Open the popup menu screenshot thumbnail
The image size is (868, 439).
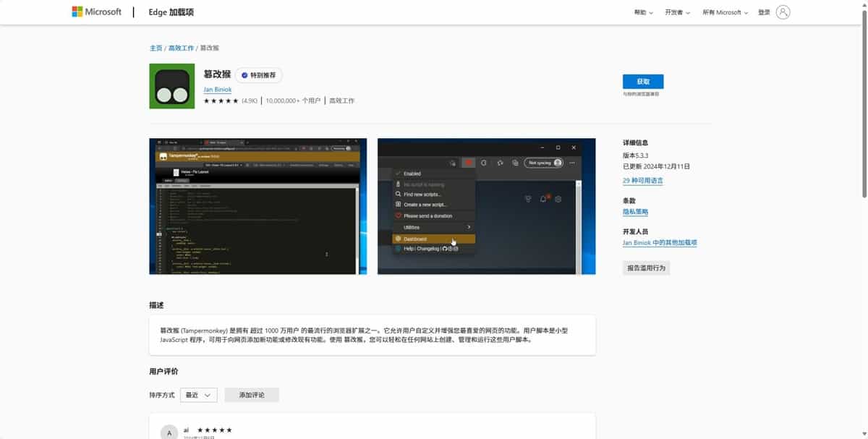pyautogui.click(x=486, y=206)
